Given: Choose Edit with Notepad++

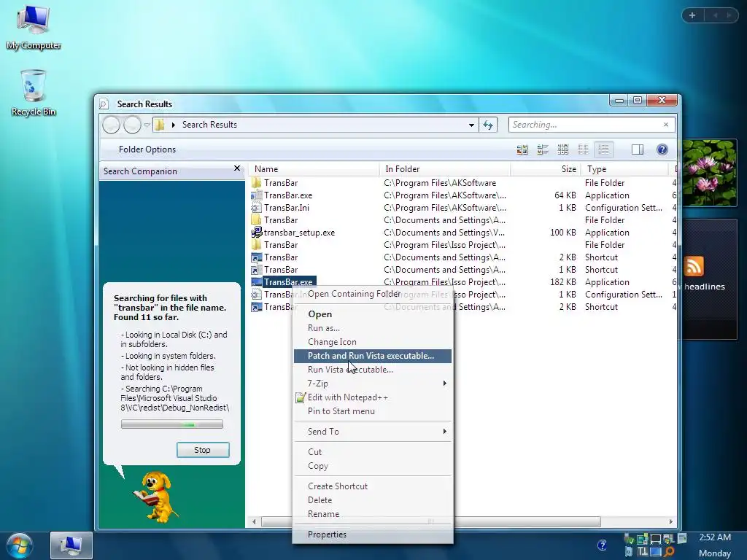Looking at the screenshot, I should coord(373,397).
